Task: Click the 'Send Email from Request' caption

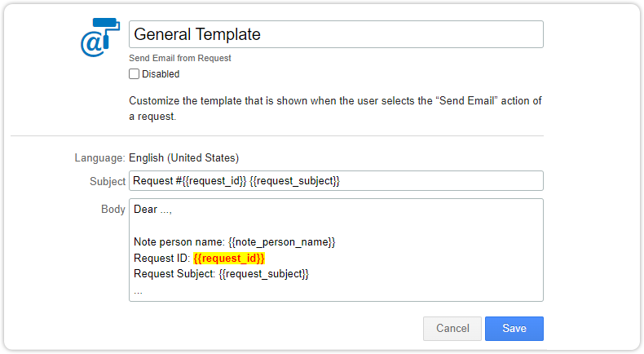Action: point(180,58)
